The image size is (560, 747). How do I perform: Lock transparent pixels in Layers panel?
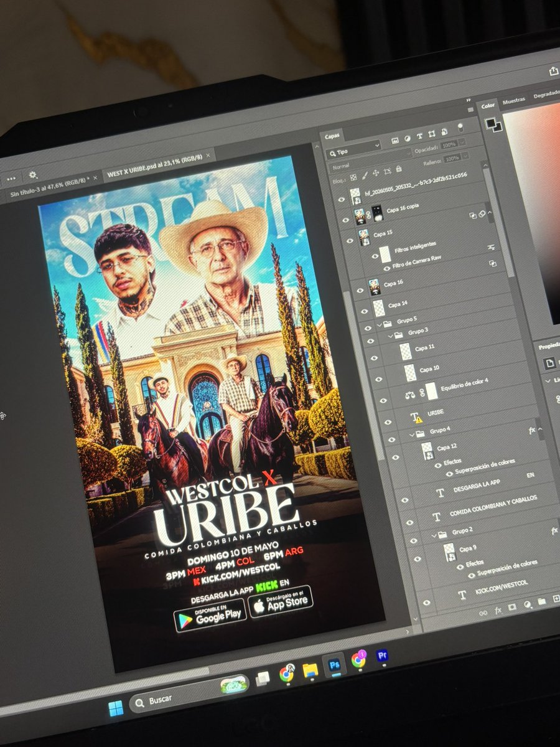(353, 178)
